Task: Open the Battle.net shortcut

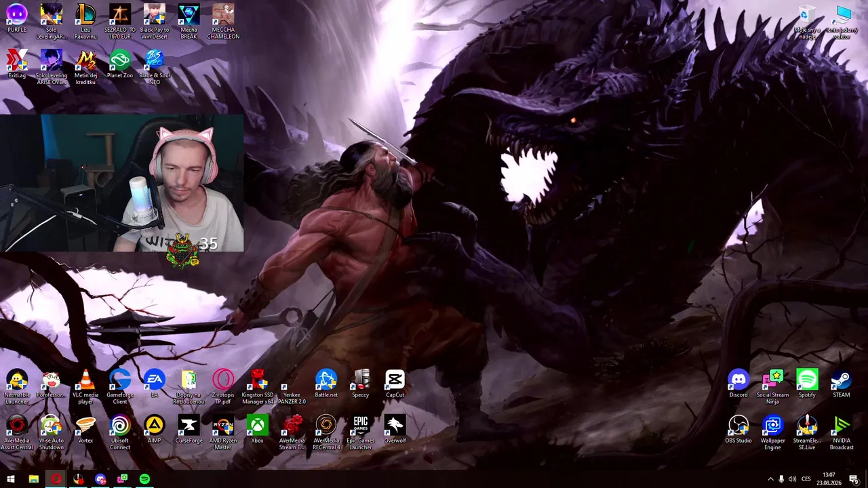Action: point(326,384)
